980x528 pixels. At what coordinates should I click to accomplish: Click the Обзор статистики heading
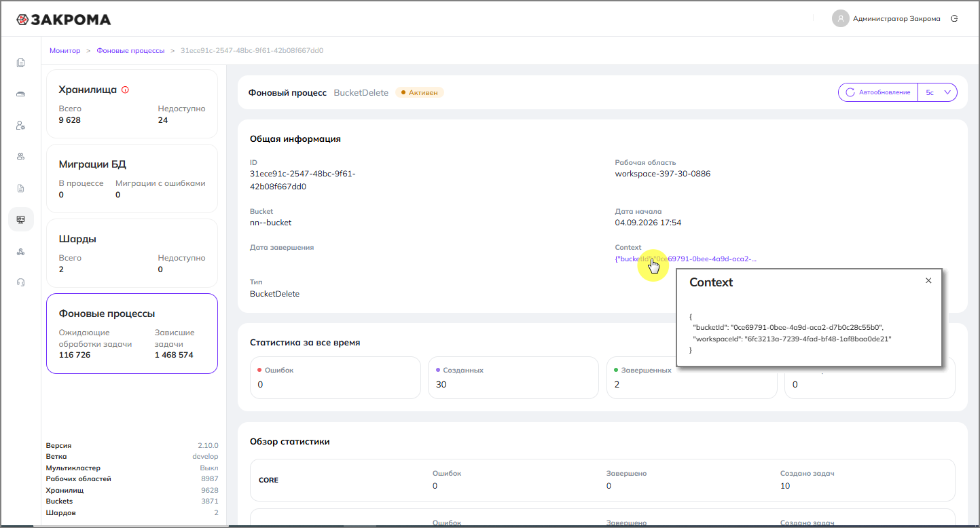(x=290, y=442)
